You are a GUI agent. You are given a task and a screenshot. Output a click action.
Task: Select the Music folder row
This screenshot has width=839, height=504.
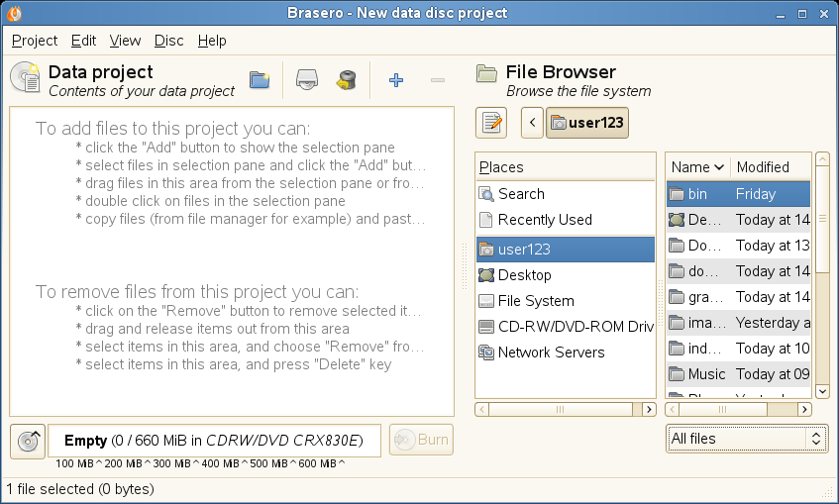pos(738,373)
